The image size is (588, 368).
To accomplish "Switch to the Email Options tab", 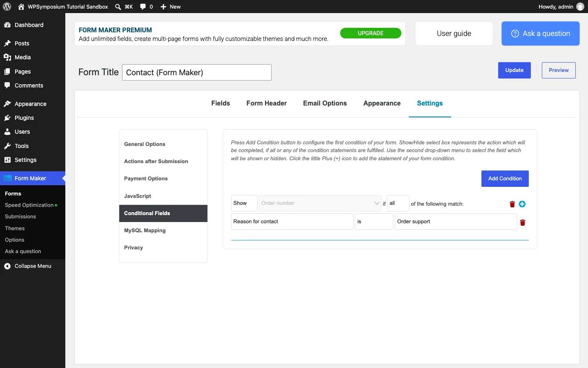I will coord(325,103).
